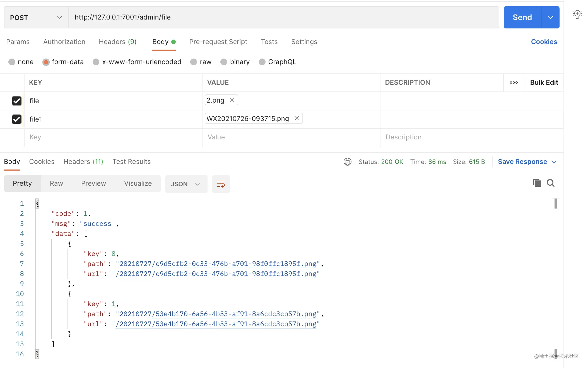588x368 pixels.
Task: Click the lightbulb suggestions icon
Action: tap(577, 14)
